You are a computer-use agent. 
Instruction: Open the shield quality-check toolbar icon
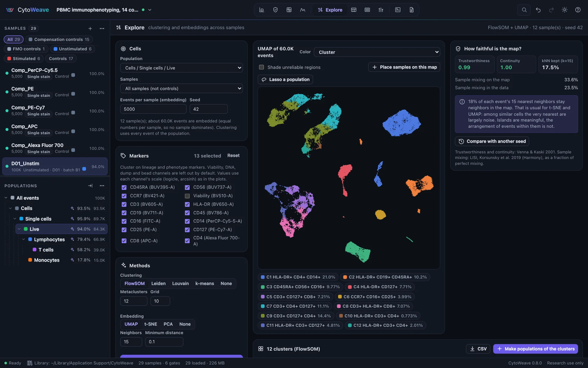[275, 10]
